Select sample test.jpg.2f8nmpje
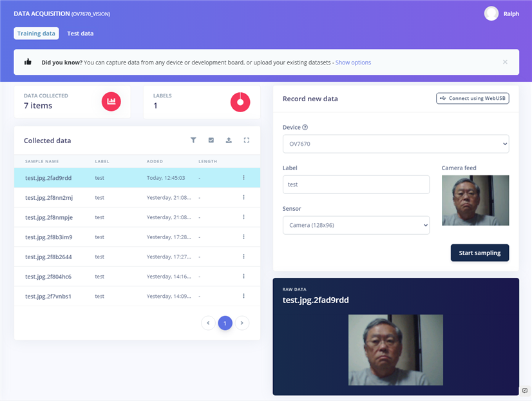 click(x=137, y=217)
